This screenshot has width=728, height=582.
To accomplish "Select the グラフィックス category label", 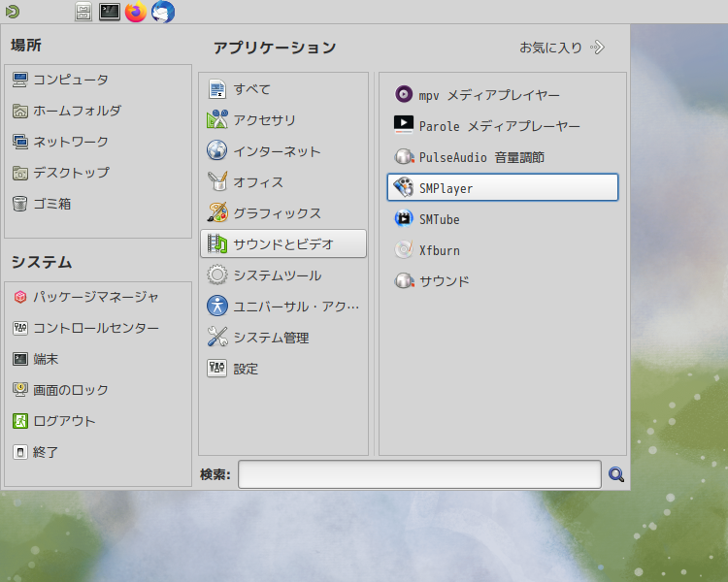I will click(277, 213).
